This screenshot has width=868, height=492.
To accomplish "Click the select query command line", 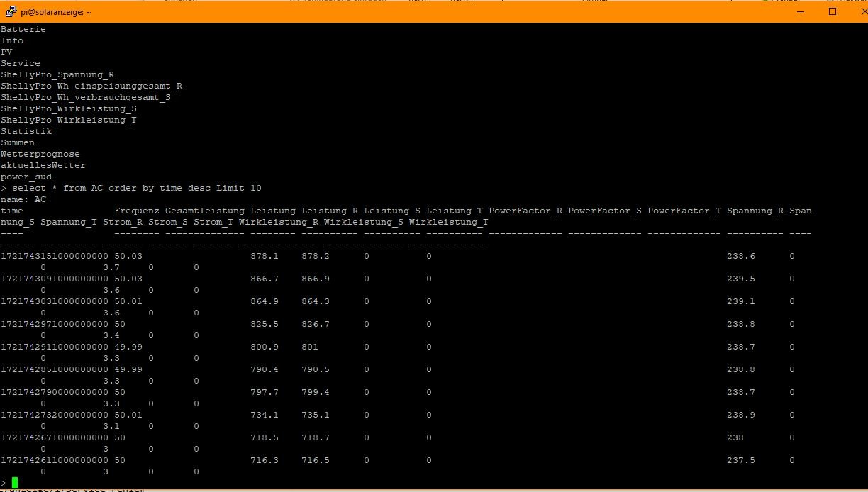I will point(136,188).
